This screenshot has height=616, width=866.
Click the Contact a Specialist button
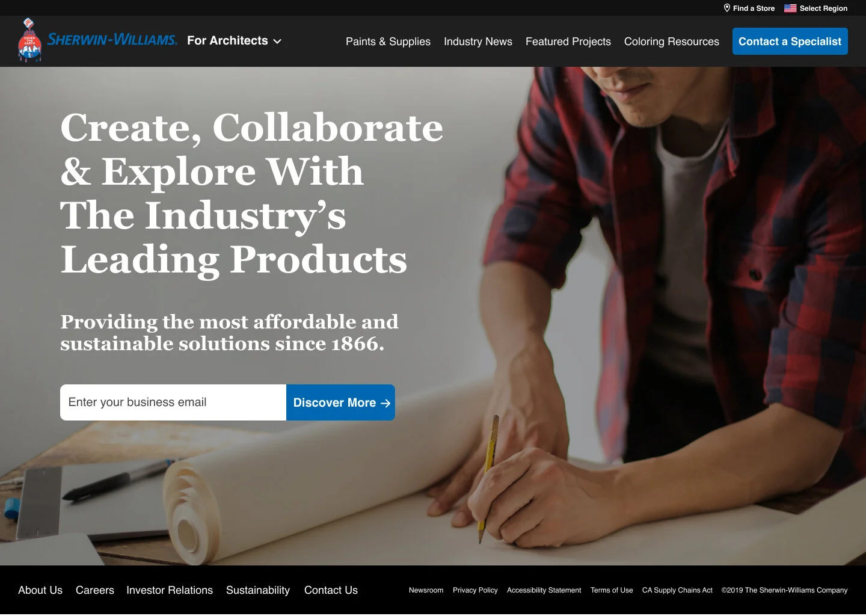pyautogui.click(x=790, y=42)
